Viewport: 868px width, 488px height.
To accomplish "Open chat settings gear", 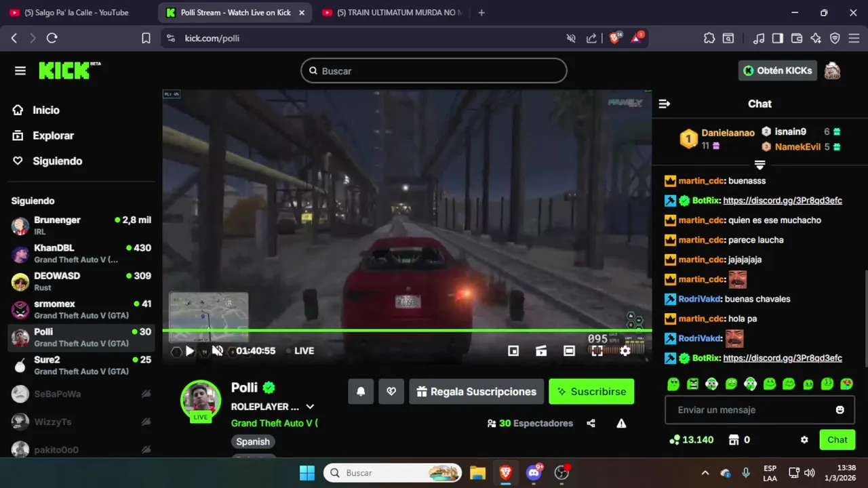I will 804,440.
